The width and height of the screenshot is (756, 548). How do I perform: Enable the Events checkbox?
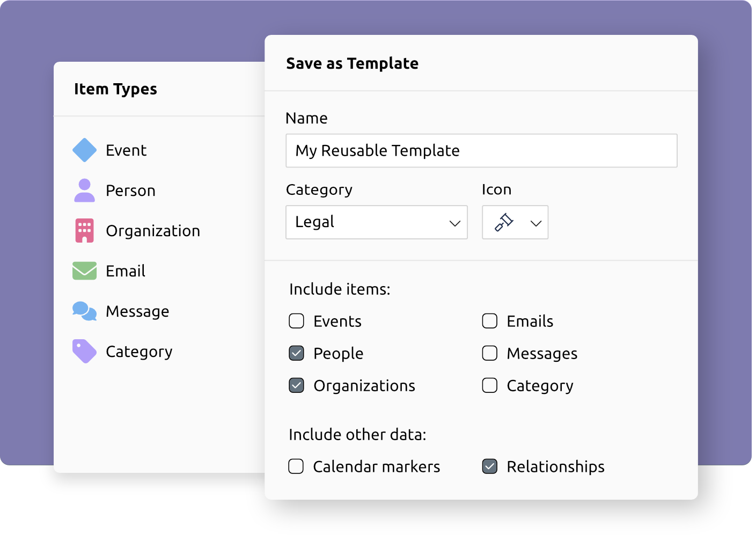(296, 320)
